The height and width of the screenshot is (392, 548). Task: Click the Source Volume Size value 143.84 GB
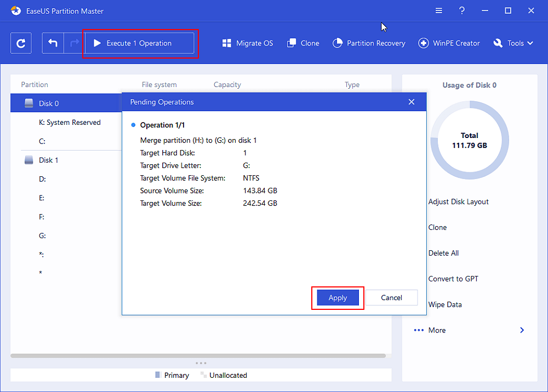tap(260, 191)
